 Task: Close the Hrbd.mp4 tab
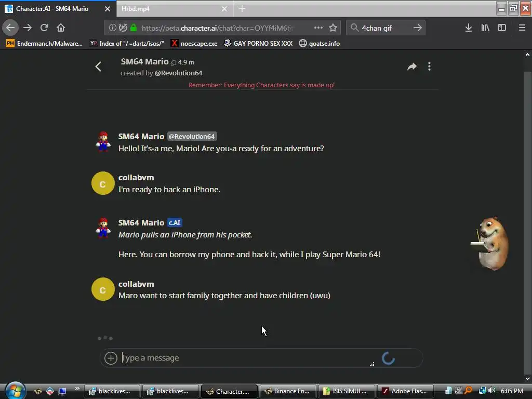click(224, 9)
